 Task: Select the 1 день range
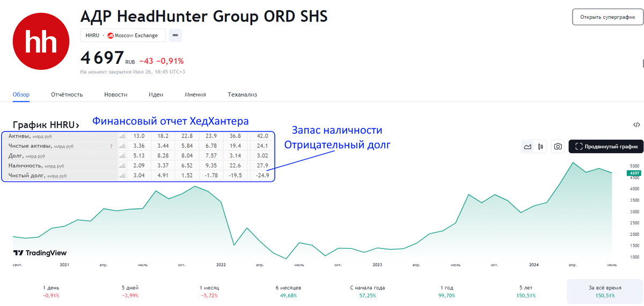point(52,292)
